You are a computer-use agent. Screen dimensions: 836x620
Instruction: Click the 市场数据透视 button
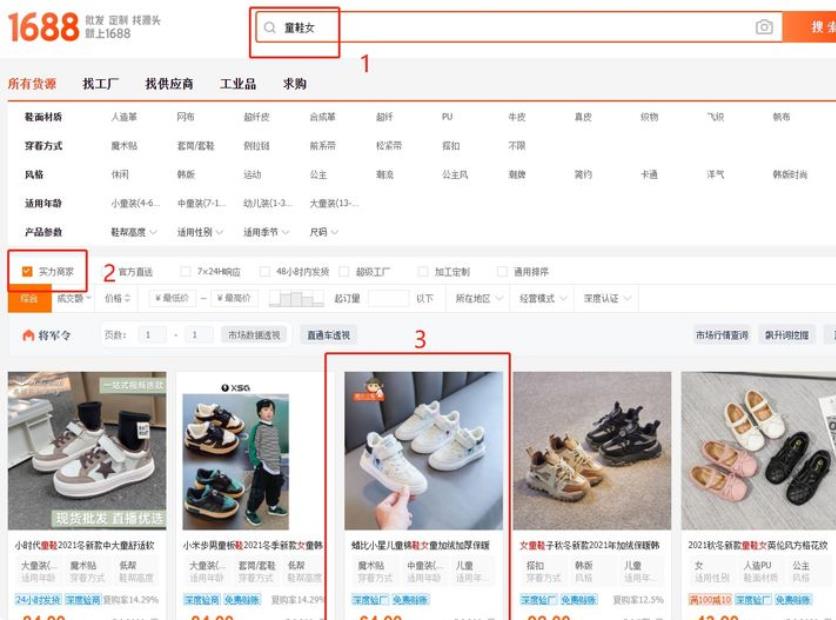254,335
